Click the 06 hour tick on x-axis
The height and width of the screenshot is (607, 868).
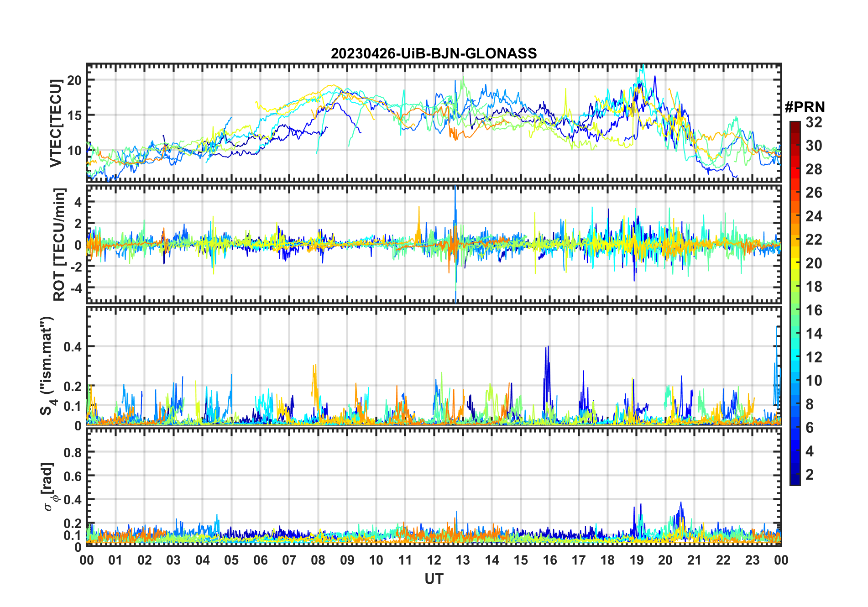[260, 560]
